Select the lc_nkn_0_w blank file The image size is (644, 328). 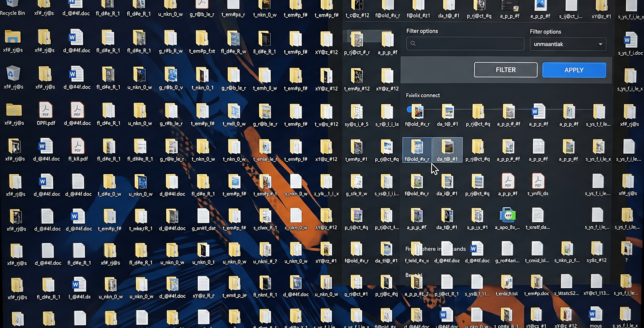(x=296, y=182)
